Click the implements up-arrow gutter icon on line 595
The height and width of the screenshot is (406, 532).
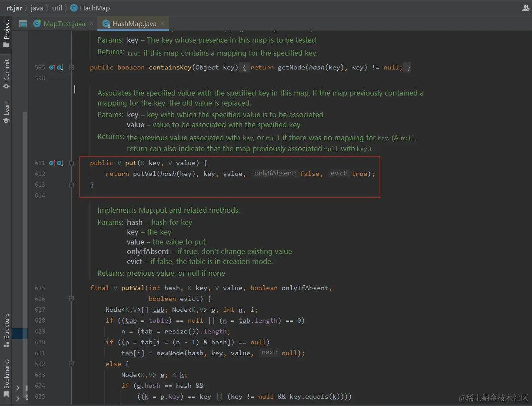point(52,67)
